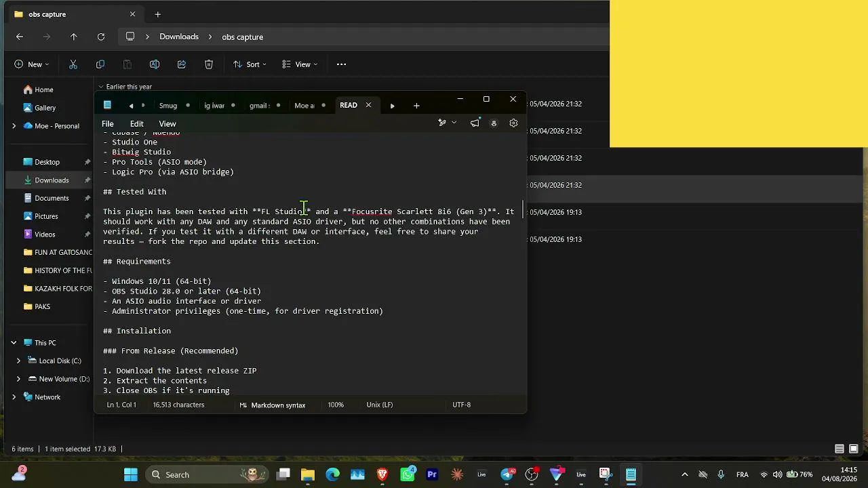Refresh the File Explorer folder view
This screenshot has width=868, height=488.
click(101, 37)
